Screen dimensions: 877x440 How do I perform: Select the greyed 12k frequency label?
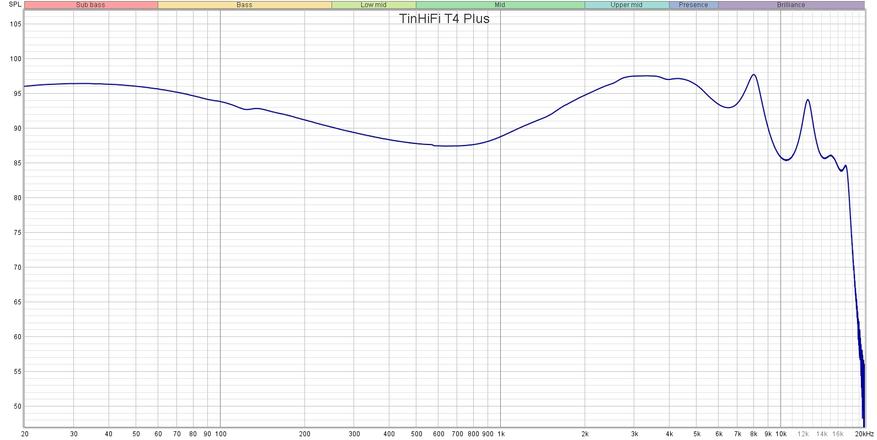pos(803,434)
